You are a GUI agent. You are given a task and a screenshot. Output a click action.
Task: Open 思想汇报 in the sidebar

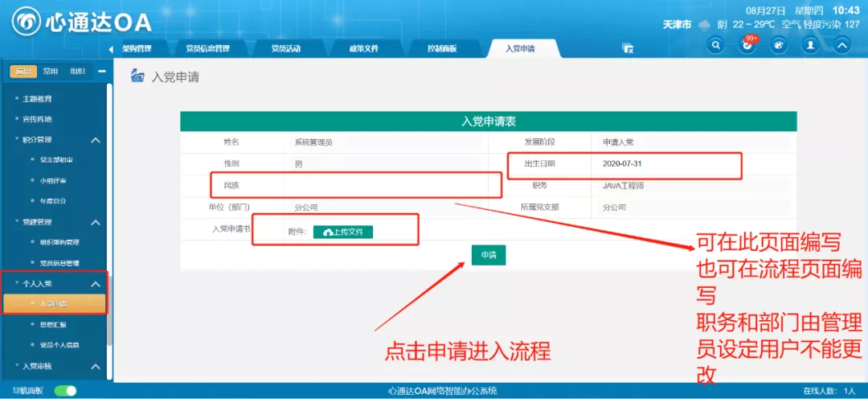click(x=54, y=325)
